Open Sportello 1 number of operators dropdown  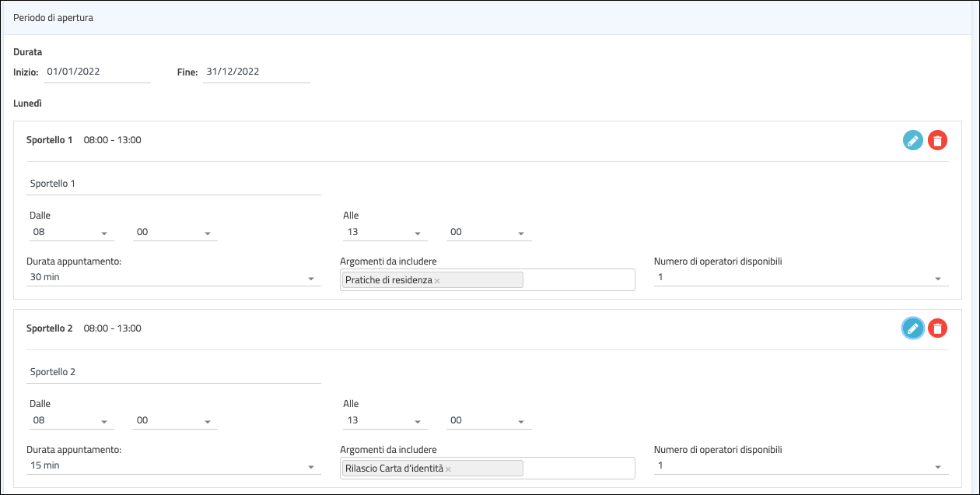(800, 278)
